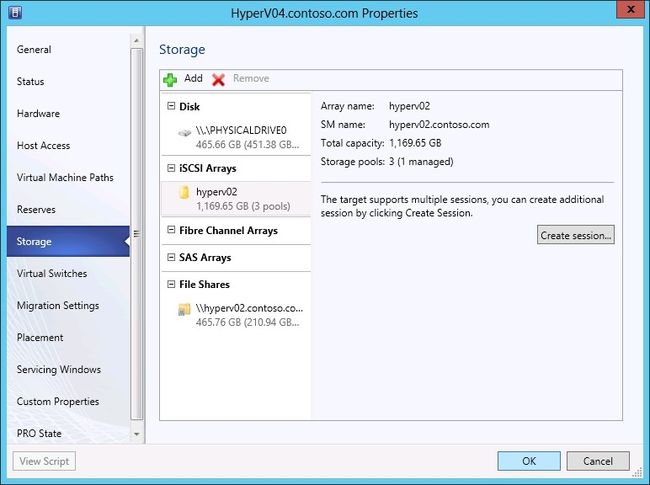Screen dimensions: 650x485
Task: Click the '465.76 GB (210.94 GB...' share size
Action: click(x=247, y=322)
